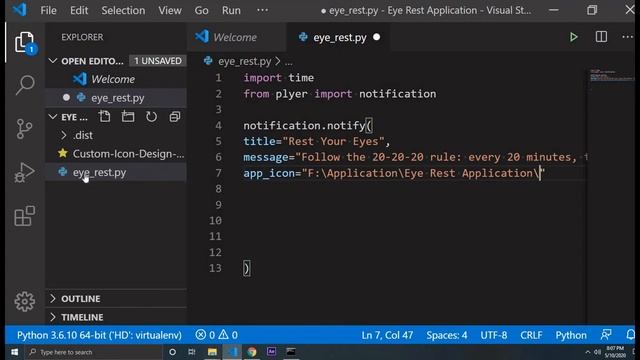The image size is (640, 360).
Task: Click the volume icon in system tray
Action: click(598, 352)
